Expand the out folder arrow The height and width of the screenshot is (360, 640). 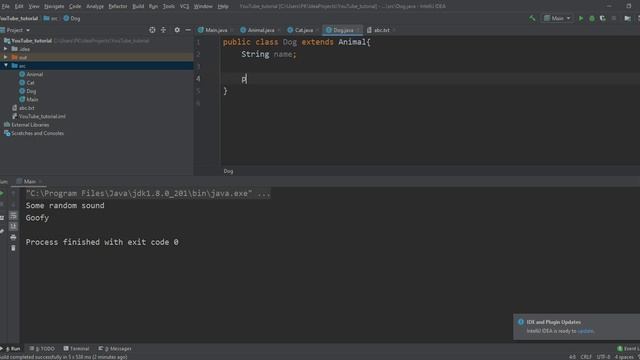pos(6,58)
